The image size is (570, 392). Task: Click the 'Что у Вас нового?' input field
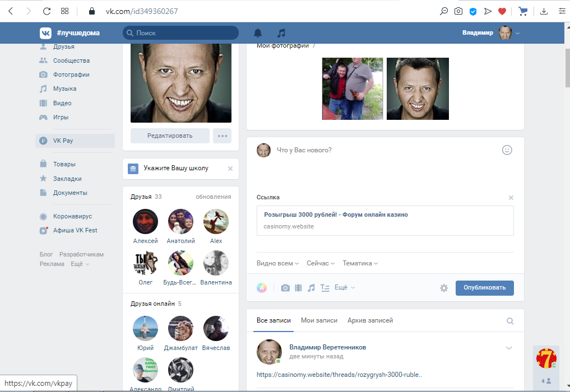click(381, 150)
